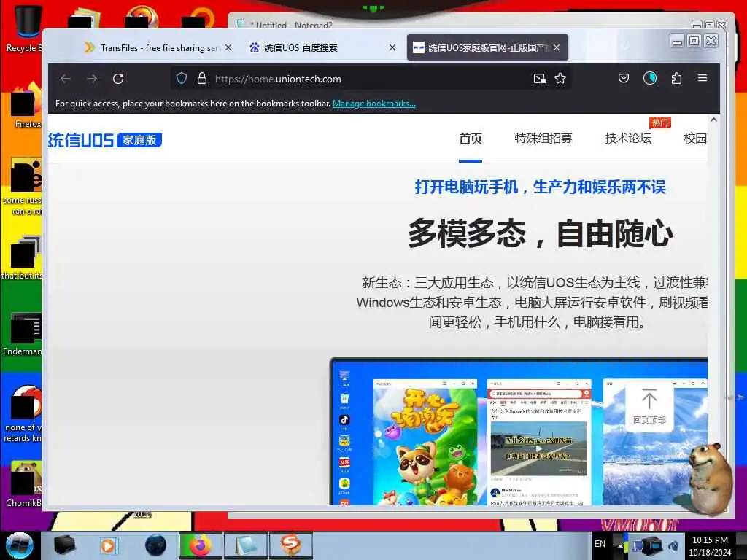Open the 首页 navigation item
This screenshot has width=747, height=560.
pyautogui.click(x=471, y=139)
